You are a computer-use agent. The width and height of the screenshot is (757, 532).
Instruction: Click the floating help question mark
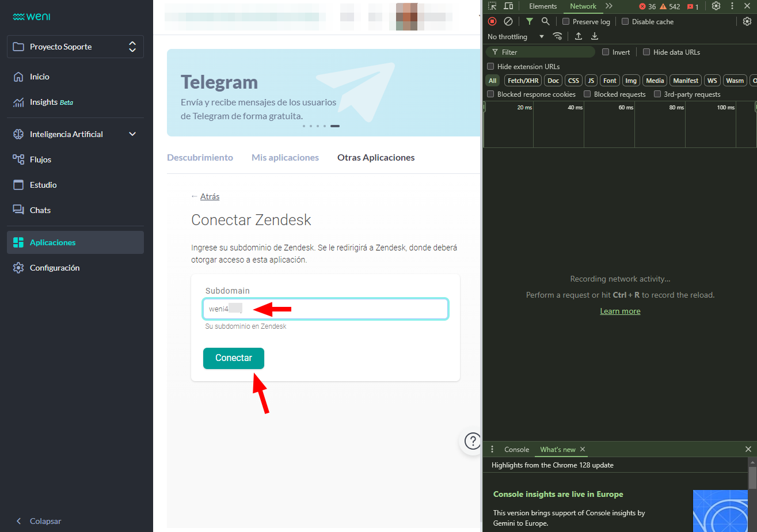point(473,441)
